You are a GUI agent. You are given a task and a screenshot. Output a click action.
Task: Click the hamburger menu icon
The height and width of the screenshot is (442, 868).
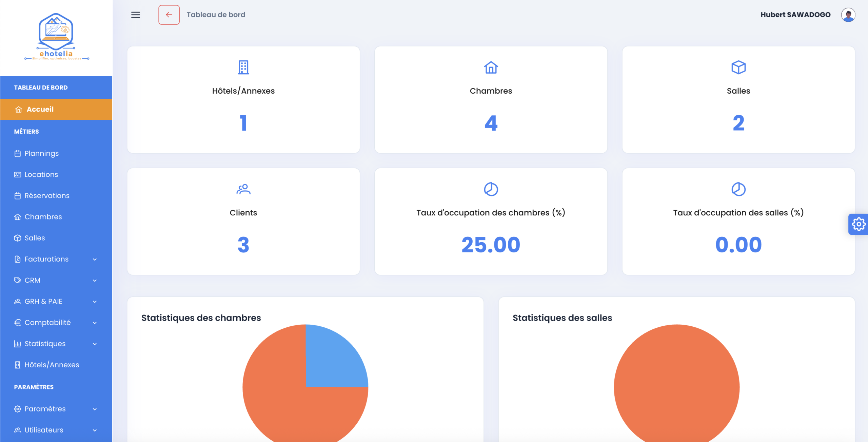tap(135, 15)
